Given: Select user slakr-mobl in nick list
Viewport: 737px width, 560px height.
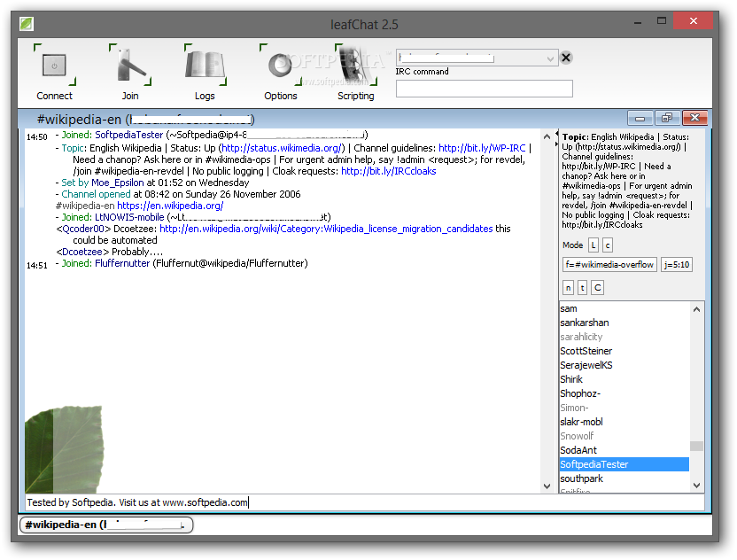Looking at the screenshot, I should coord(625,423).
